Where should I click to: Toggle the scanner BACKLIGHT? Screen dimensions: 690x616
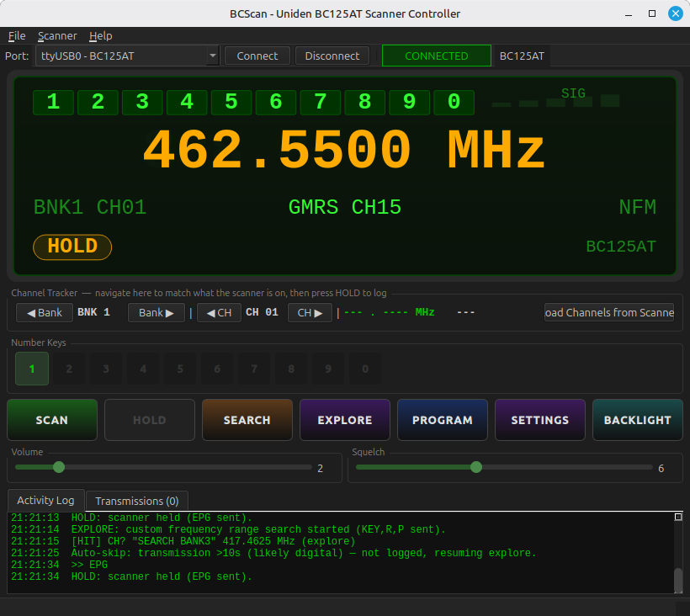[x=638, y=420]
